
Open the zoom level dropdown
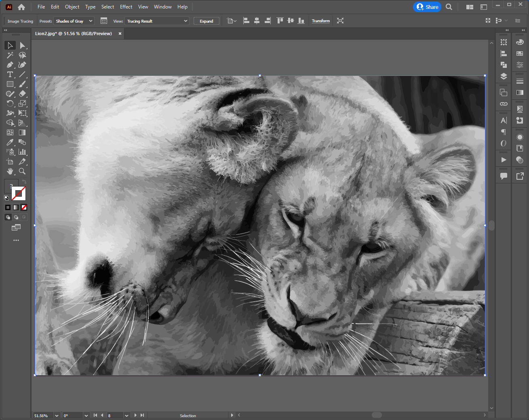pos(57,416)
